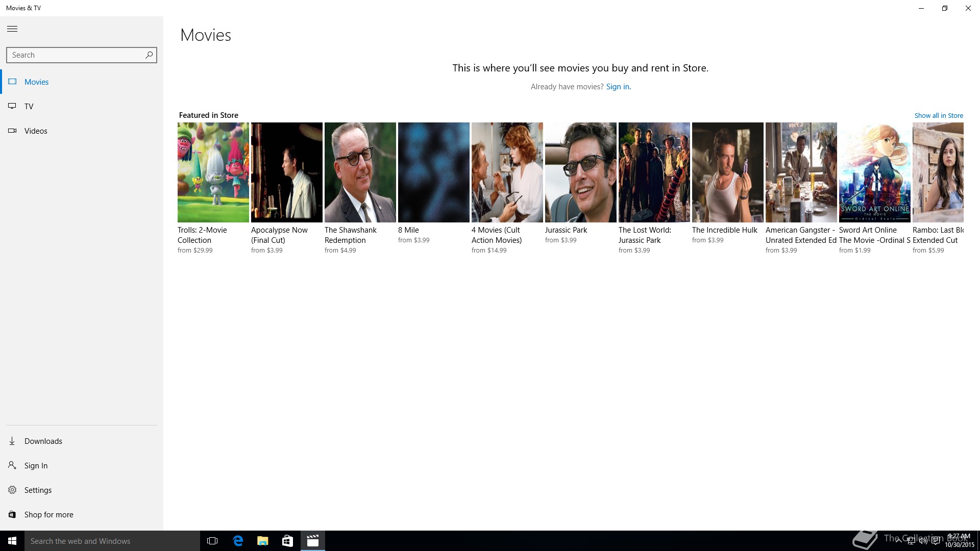980x551 pixels.
Task: Switch to the TV section label
Action: [x=29, y=106]
